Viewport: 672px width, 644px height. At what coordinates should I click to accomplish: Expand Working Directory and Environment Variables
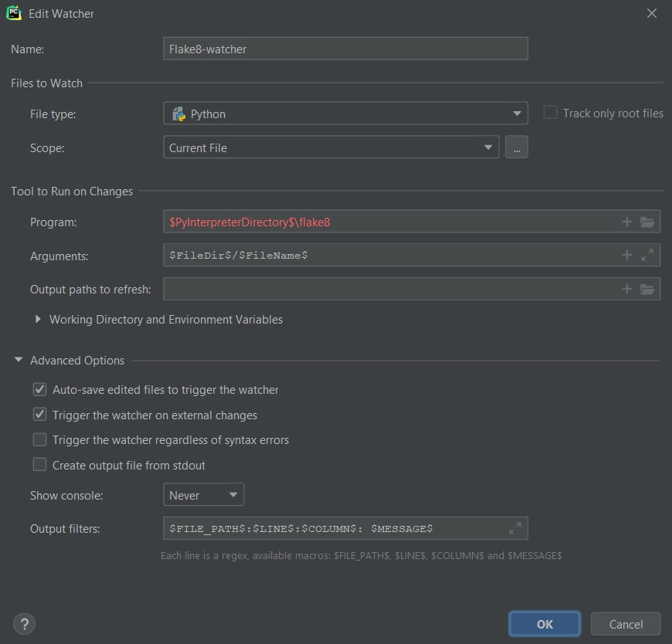38,319
